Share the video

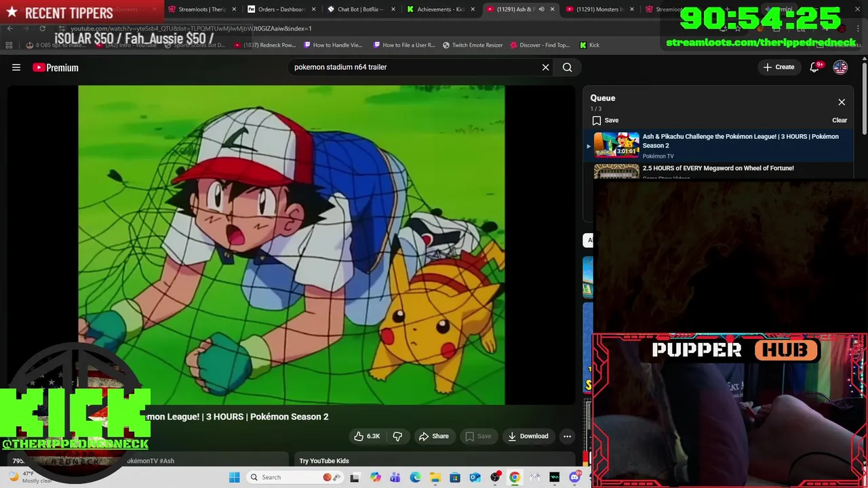point(434,436)
